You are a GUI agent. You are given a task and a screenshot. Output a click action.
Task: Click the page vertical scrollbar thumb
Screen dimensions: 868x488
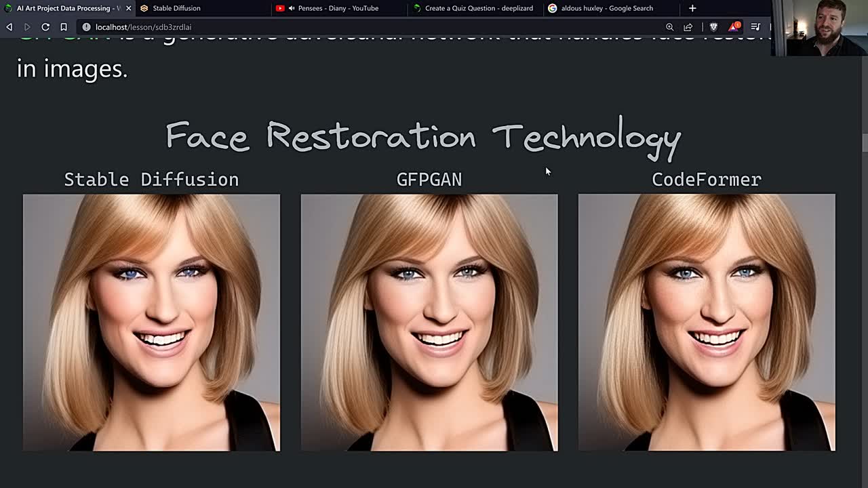click(x=865, y=144)
